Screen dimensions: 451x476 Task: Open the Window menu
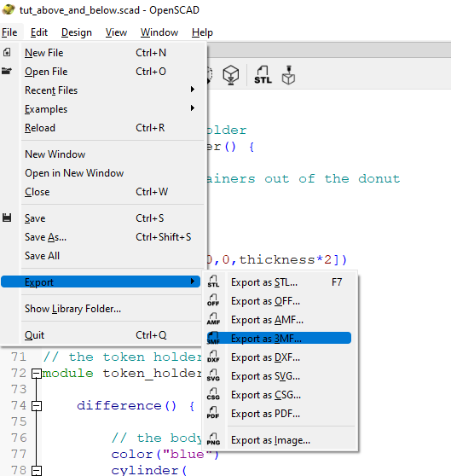pyautogui.click(x=159, y=32)
